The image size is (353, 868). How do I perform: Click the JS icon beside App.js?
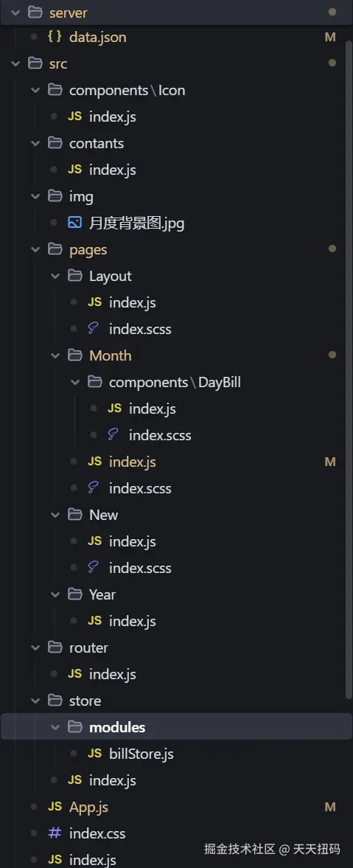click(x=55, y=807)
